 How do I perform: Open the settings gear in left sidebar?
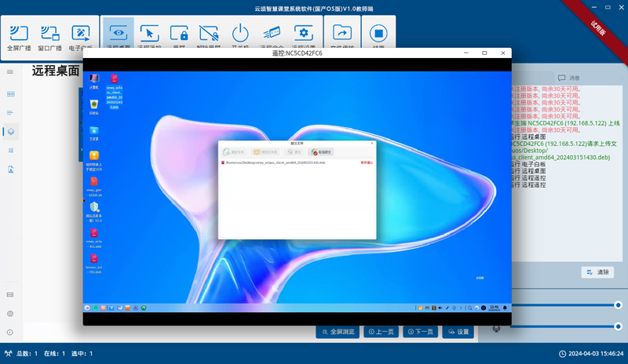pos(10,314)
